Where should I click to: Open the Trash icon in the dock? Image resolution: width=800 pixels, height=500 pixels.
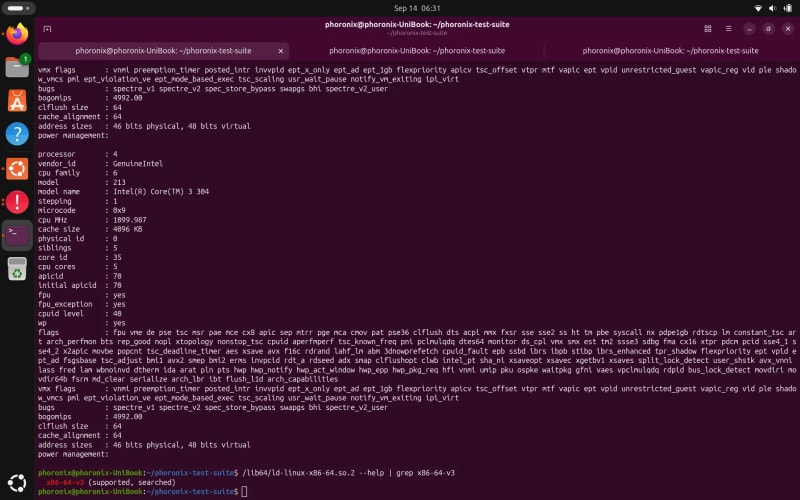point(17,269)
